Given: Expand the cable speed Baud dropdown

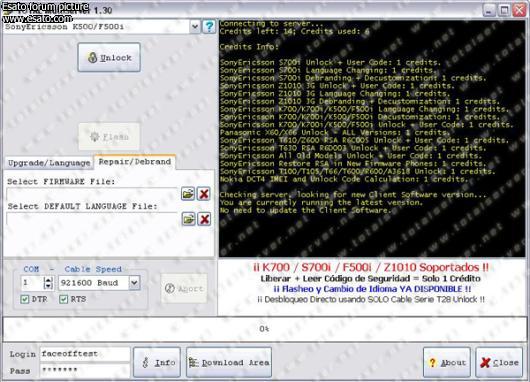Looking at the screenshot, I should (134, 283).
